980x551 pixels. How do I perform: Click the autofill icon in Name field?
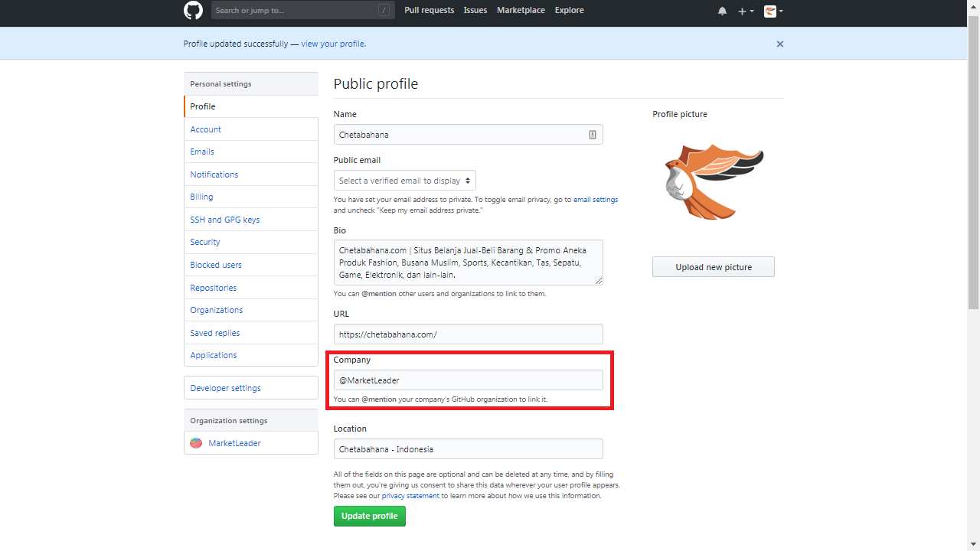tap(593, 135)
